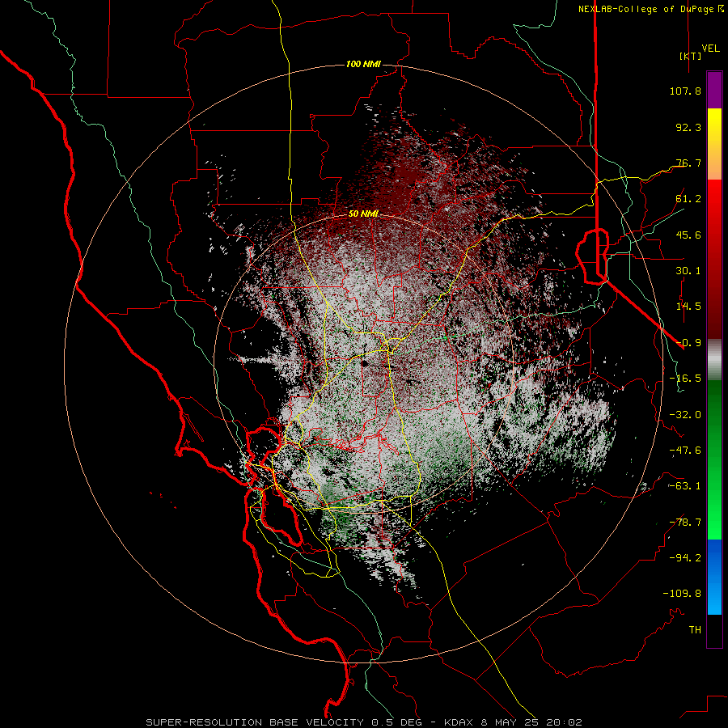
Task: Click the yellow-orange segment of the color bar
Action: pos(714,144)
